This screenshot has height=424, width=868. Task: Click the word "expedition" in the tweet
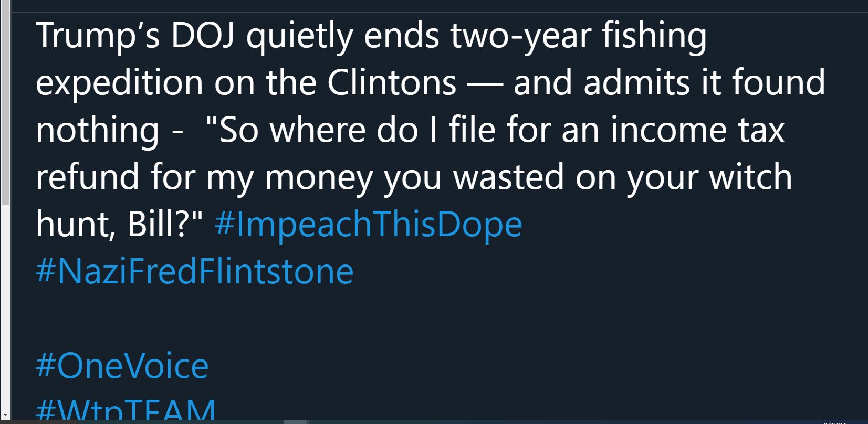[119, 84]
